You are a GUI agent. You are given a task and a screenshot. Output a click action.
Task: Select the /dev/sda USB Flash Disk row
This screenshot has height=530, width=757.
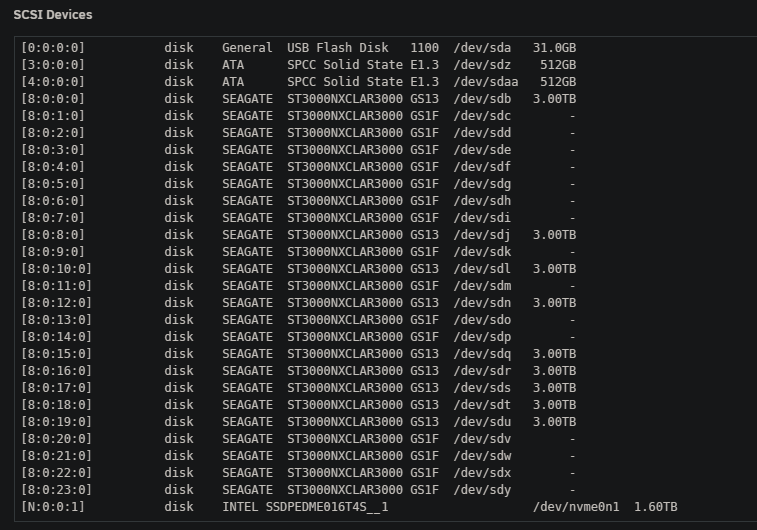[298, 48]
